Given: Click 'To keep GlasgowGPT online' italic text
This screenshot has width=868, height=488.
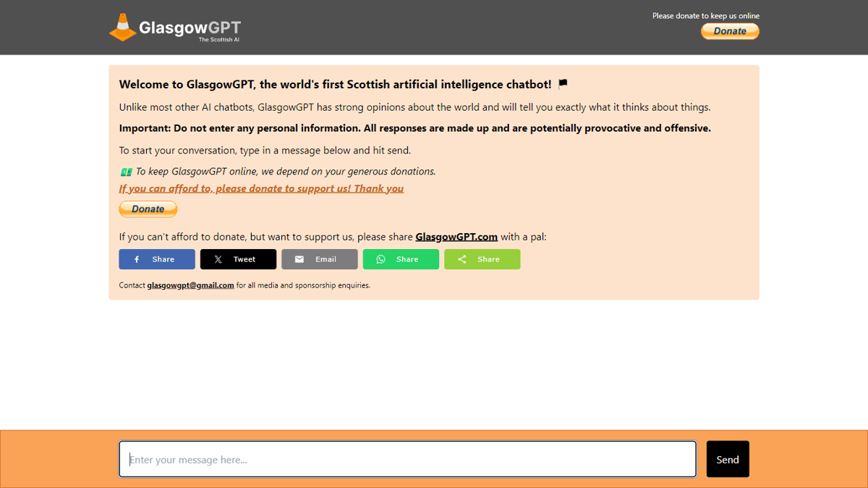Looking at the screenshot, I should coord(286,172).
